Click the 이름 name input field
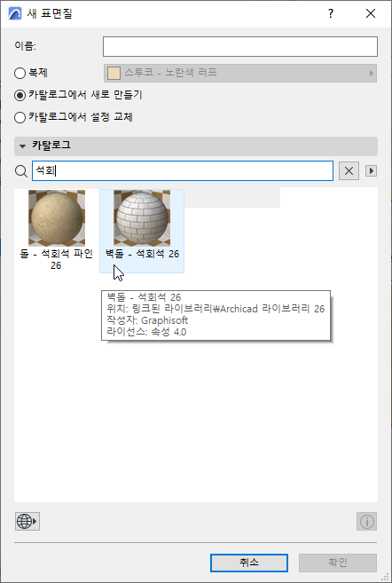This screenshot has height=583, width=392. click(240, 46)
